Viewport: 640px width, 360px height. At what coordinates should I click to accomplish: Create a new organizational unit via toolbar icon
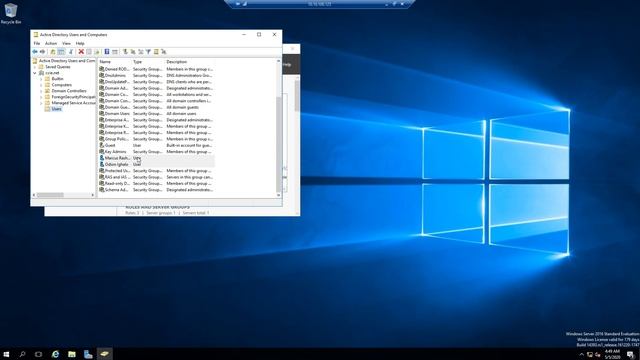click(x=140, y=51)
